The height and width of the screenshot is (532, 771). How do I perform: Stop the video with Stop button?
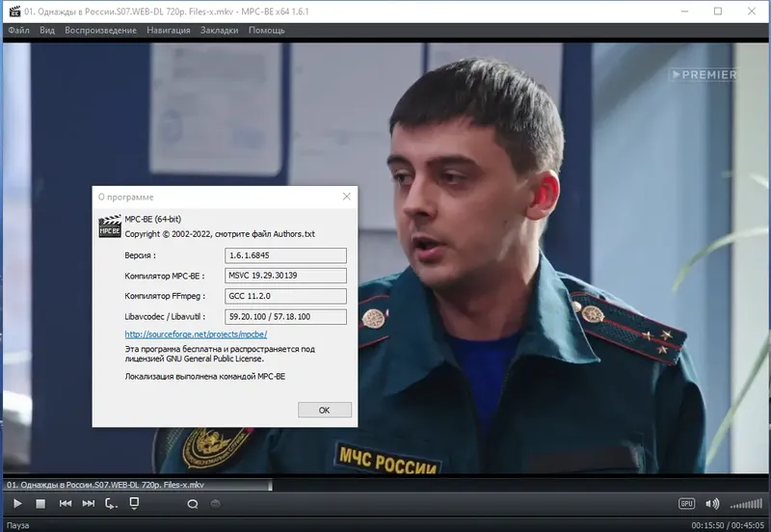[x=40, y=503]
